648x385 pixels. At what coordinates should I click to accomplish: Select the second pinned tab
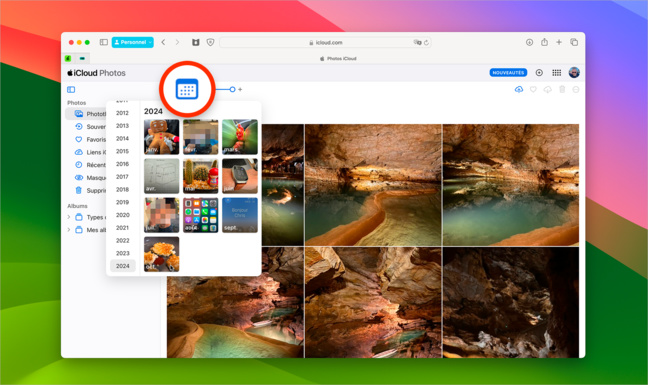82,58
